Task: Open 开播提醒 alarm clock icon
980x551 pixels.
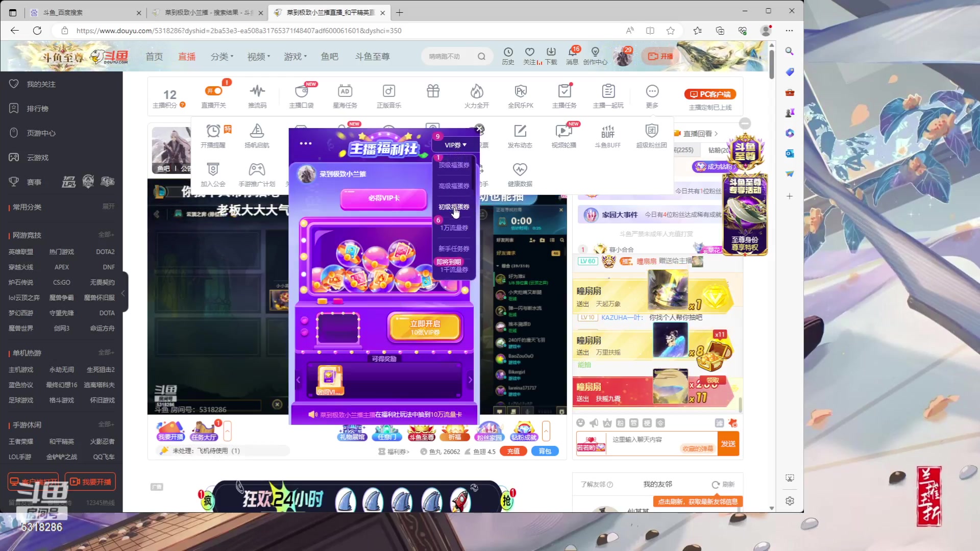Action: 213,136
